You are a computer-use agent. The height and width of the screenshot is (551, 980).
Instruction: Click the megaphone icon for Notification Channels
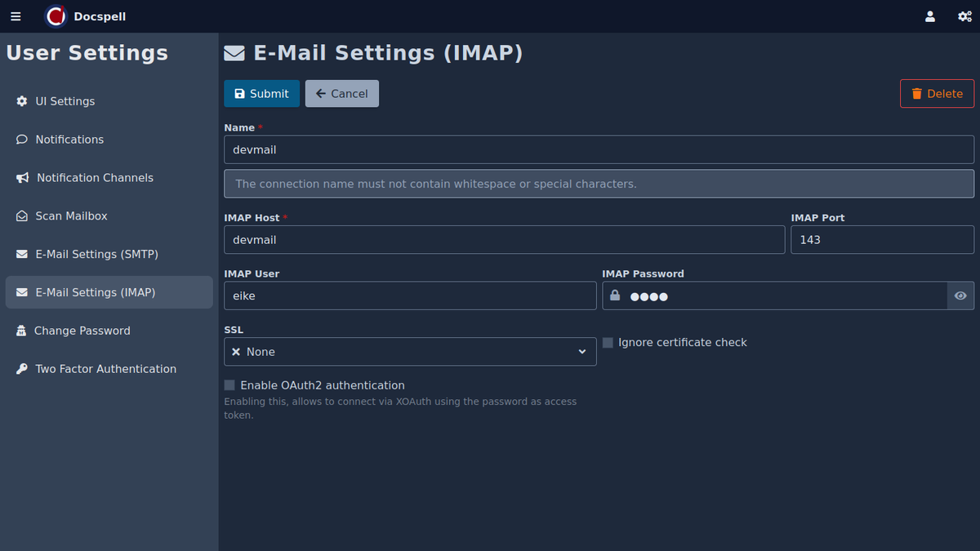pyautogui.click(x=22, y=178)
